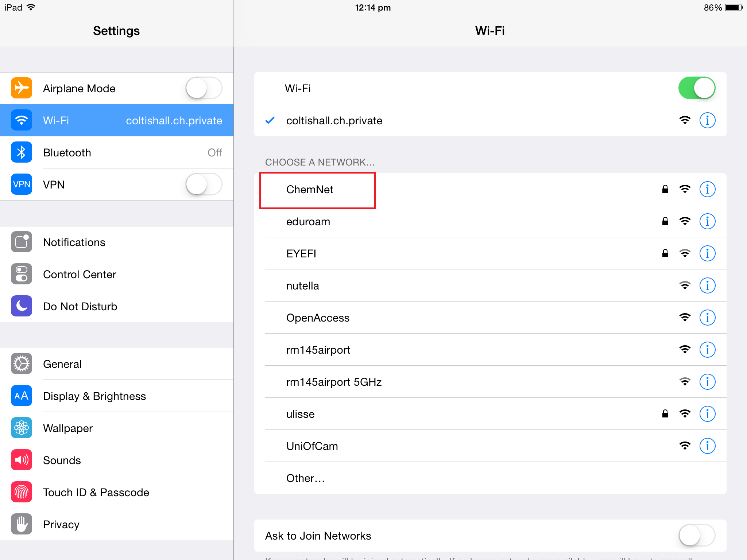Open Notifications settings
Screen dimensions: 747x560
click(117, 242)
